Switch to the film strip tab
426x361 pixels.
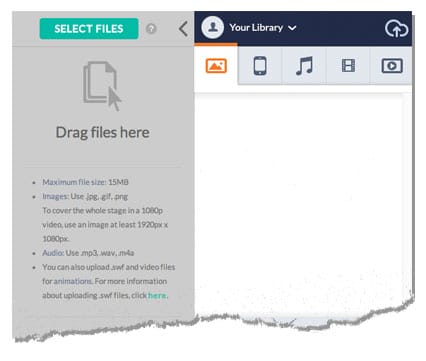(x=348, y=66)
